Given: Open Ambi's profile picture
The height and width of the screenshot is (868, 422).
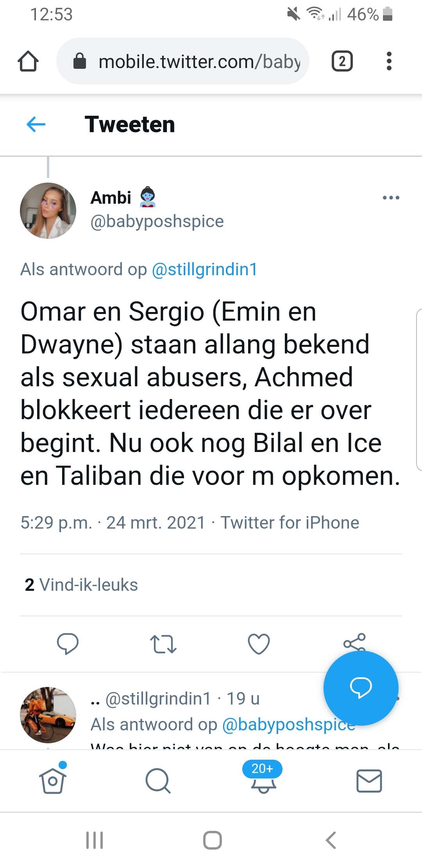Looking at the screenshot, I should point(48,211).
